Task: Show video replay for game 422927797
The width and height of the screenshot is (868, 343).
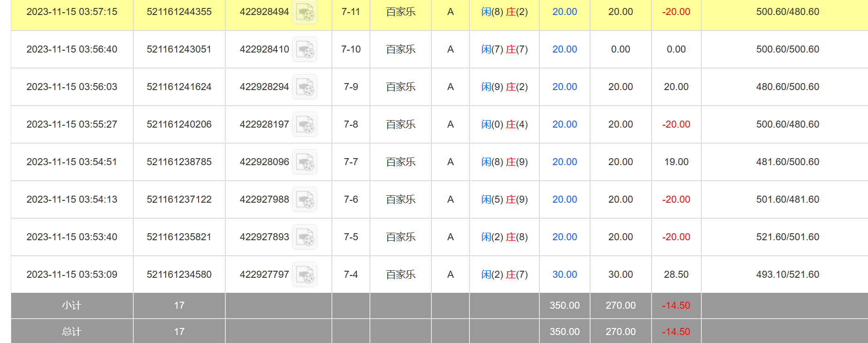Action: point(305,274)
